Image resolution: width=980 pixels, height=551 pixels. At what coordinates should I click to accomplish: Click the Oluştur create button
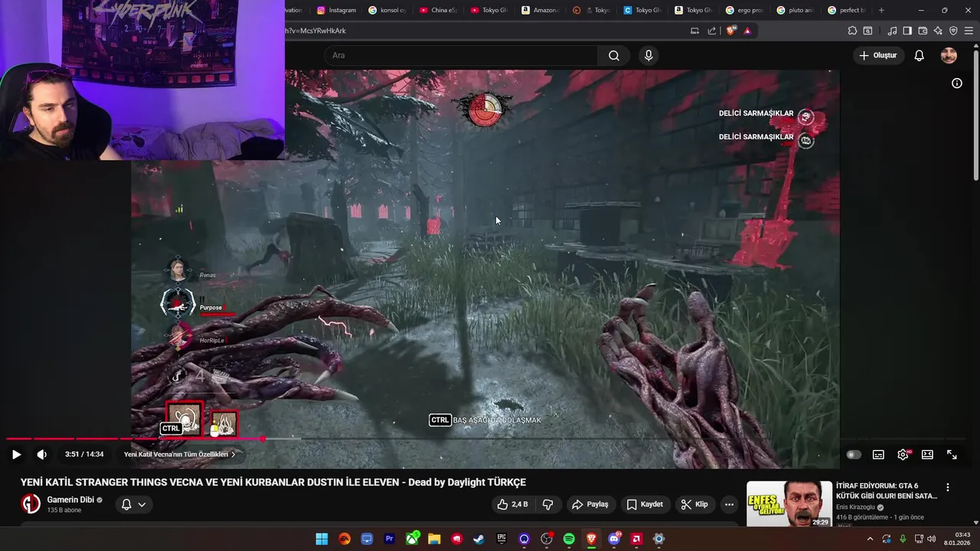point(878,55)
